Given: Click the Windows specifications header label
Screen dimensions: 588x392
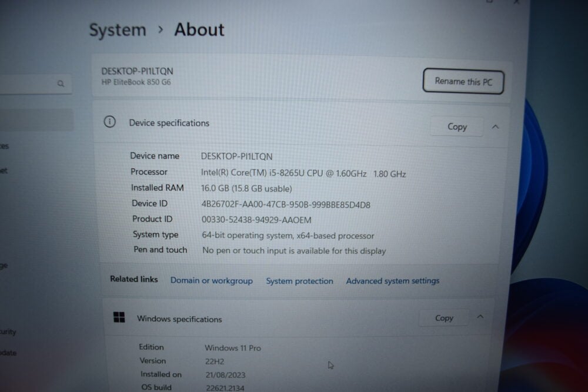Looking at the screenshot, I should click(x=179, y=319).
